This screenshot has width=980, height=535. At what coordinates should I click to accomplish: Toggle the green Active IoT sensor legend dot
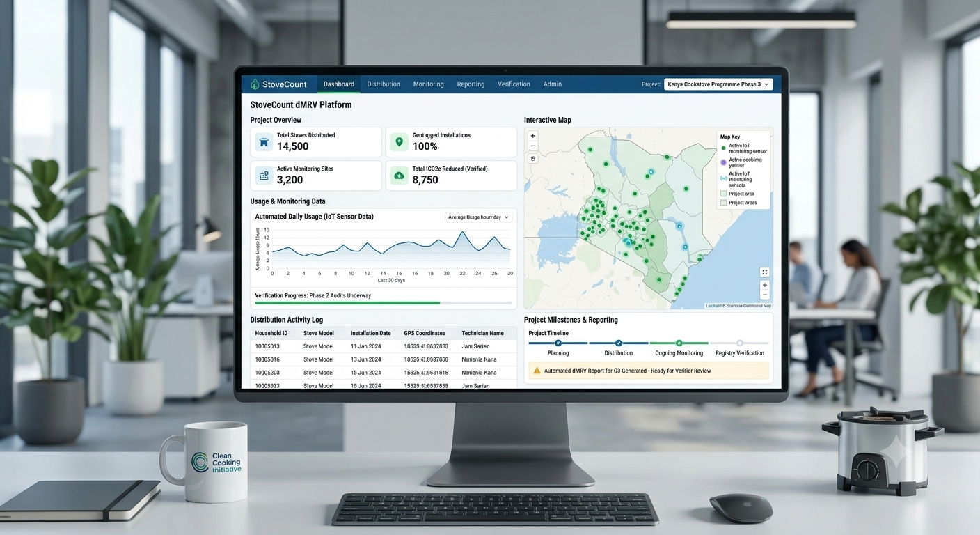tap(724, 148)
